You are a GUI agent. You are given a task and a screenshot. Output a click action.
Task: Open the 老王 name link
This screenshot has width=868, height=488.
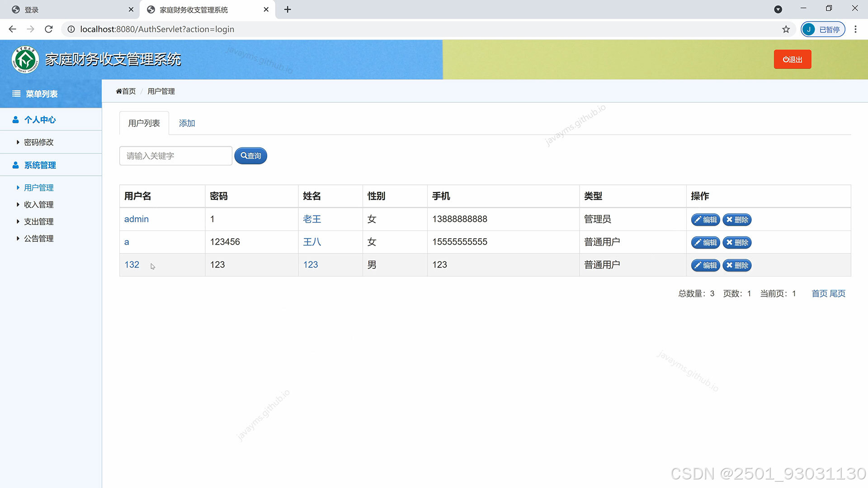click(x=312, y=219)
